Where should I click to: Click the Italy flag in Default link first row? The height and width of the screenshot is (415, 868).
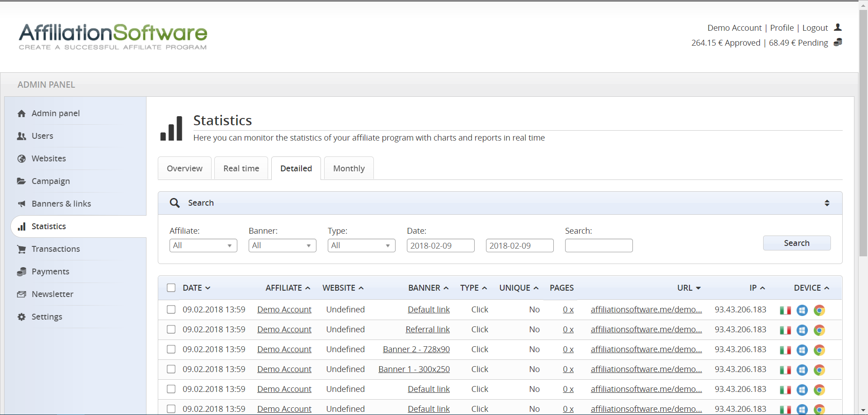[x=785, y=311]
